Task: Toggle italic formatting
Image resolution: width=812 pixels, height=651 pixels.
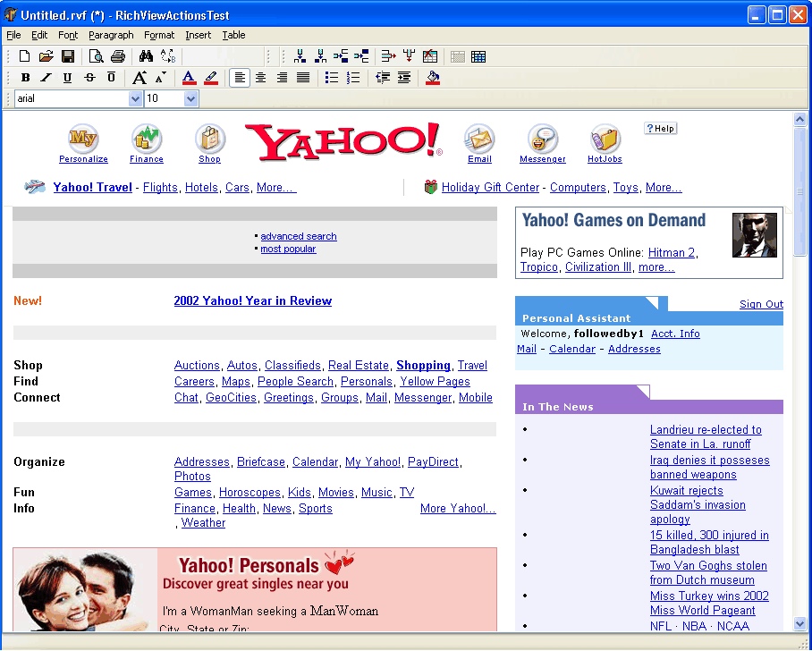Action: coord(47,78)
